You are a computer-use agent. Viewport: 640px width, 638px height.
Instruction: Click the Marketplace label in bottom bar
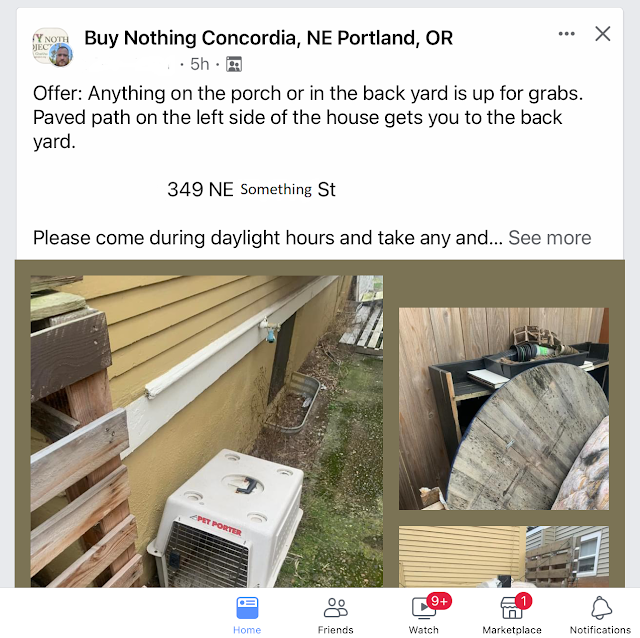point(512,630)
